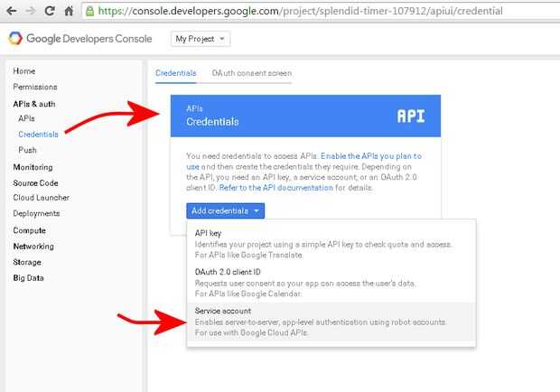
Task: Focus the URL address bar
Action: coord(321,11)
